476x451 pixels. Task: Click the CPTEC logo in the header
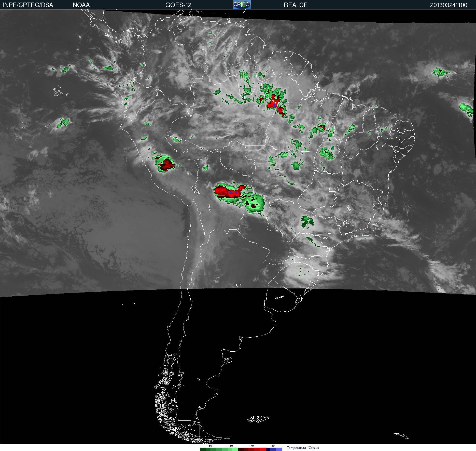point(242,5)
